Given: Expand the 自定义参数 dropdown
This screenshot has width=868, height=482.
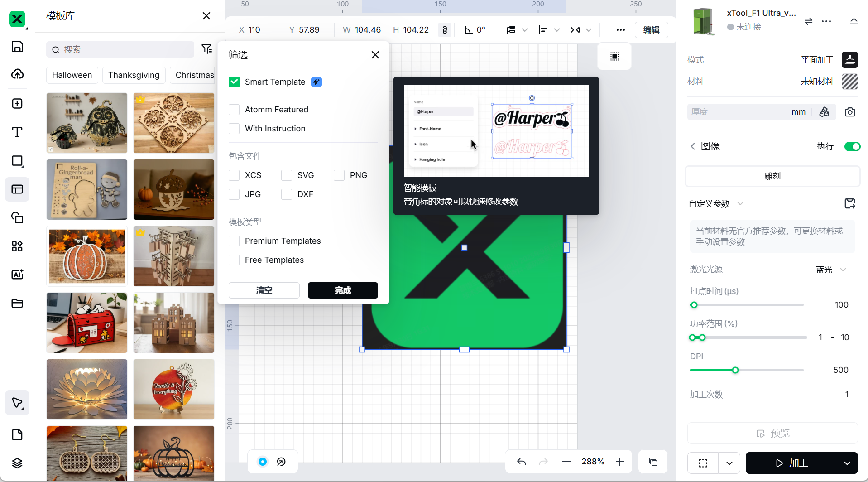Looking at the screenshot, I should [x=740, y=203].
